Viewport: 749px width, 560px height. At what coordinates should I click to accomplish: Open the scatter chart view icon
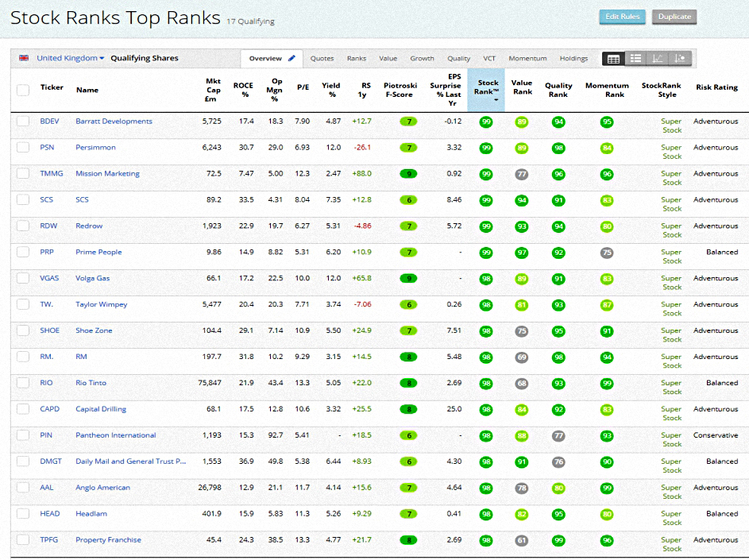point(680,59)
